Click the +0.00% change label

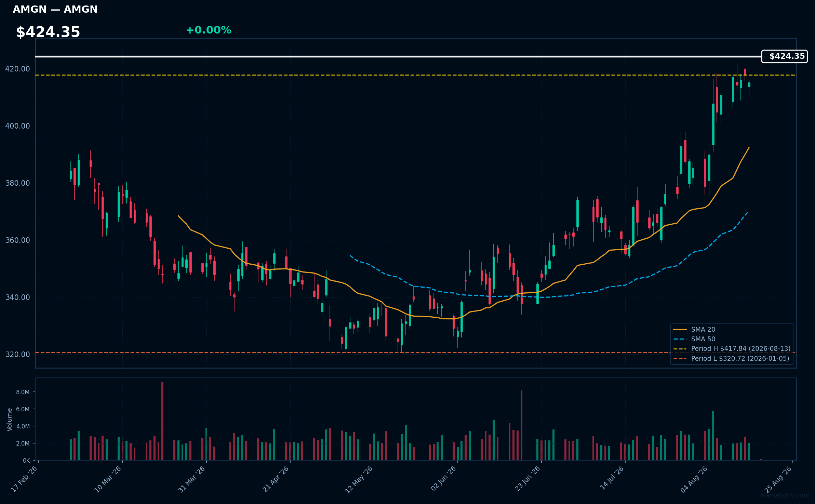(209, 30)
